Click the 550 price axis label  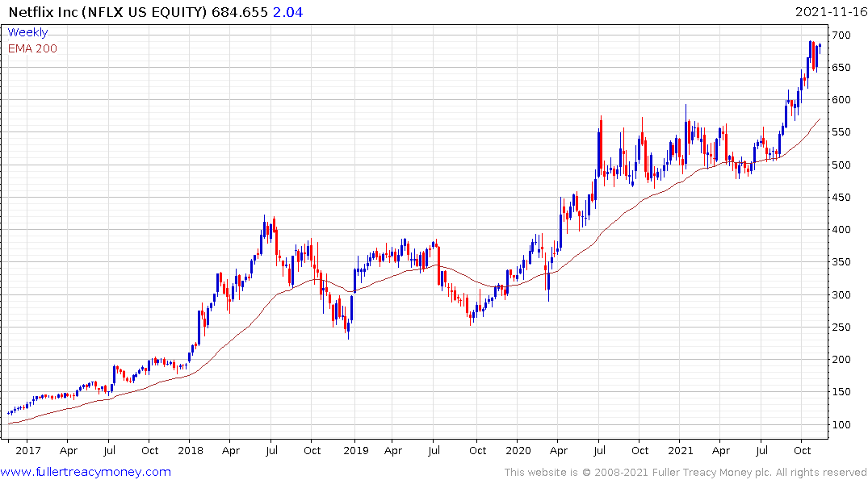point(841,133)
